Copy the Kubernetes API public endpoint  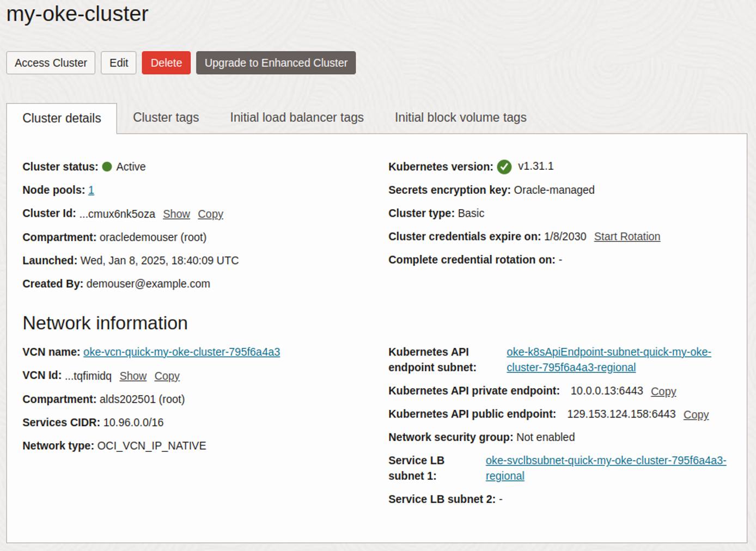696,415
